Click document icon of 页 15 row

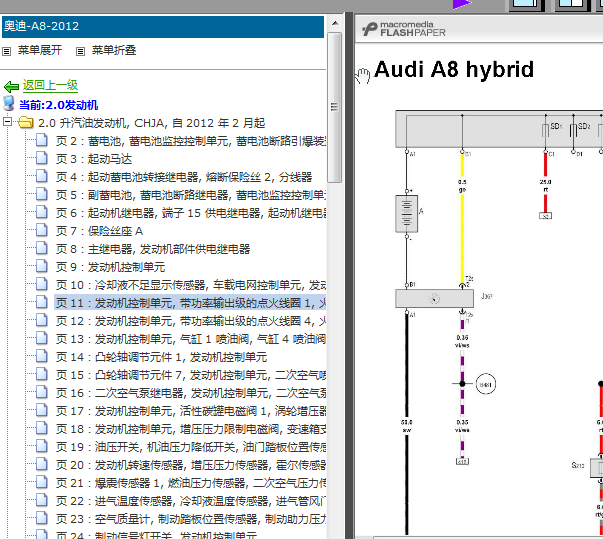[x=42, y=374]
